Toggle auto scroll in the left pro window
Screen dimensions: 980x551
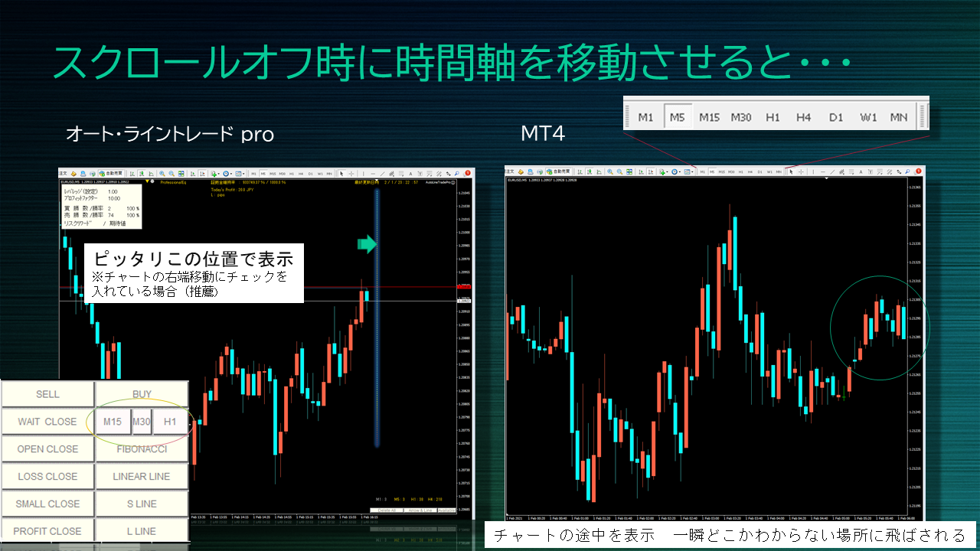[x=191, y=174]
